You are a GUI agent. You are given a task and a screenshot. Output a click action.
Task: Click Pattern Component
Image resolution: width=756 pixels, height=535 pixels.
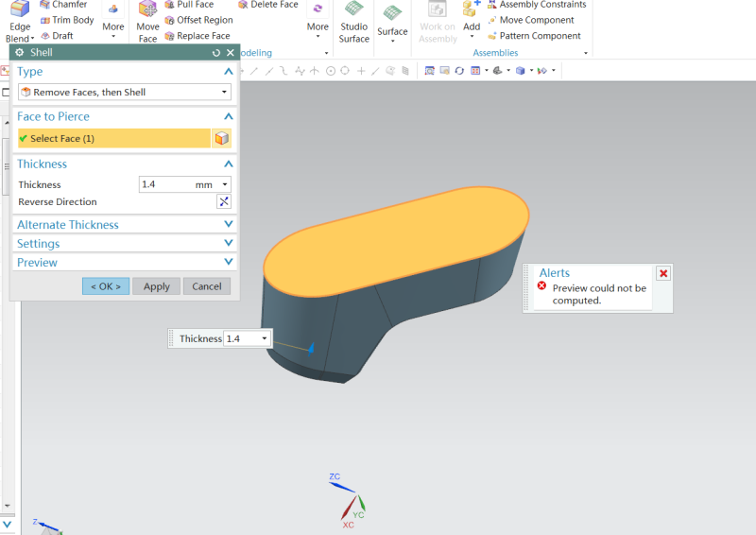[x=534, y=36]
